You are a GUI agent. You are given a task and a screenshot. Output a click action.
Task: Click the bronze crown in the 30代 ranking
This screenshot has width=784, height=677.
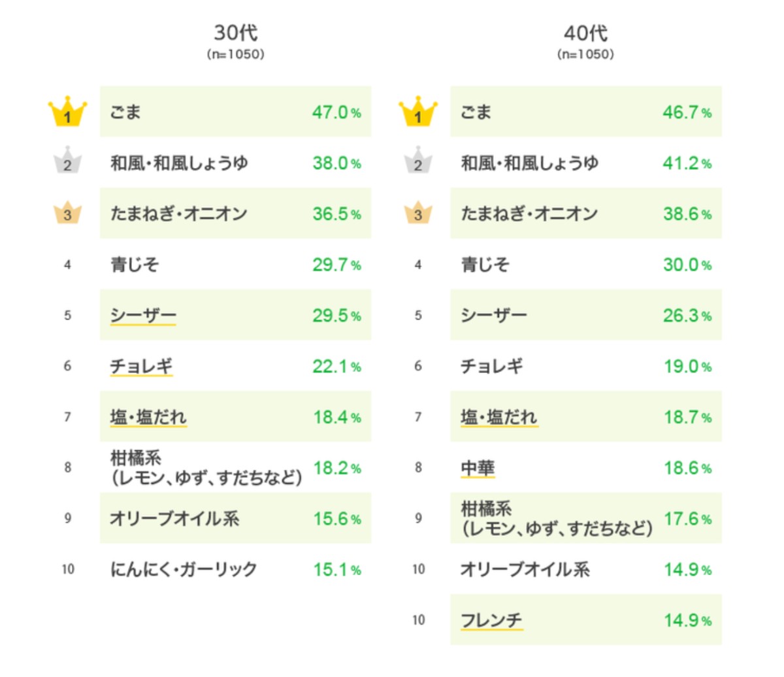click(x=67, y=213)
